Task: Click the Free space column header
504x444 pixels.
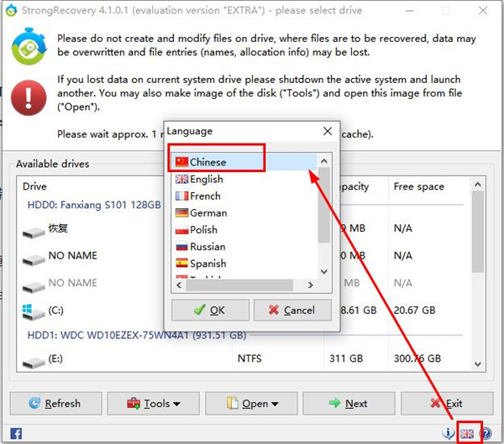Action: (x=419, y=186)
